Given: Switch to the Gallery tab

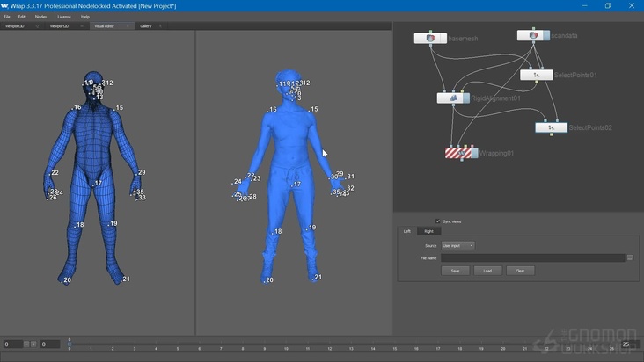Looking at the screenshot, I should tap(146, 26).
